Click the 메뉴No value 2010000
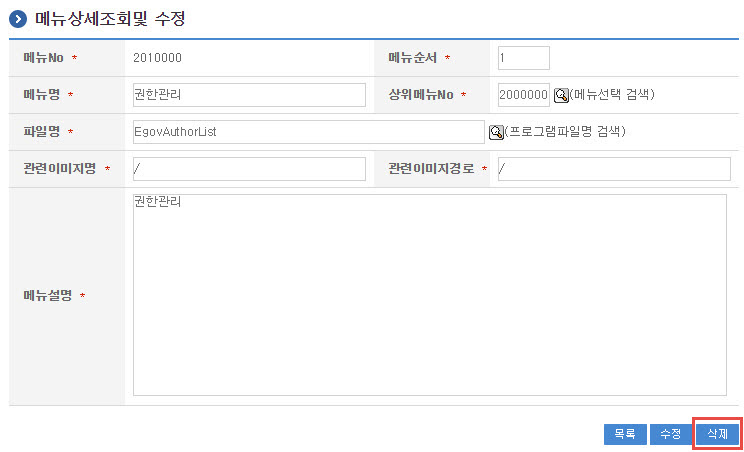Screen dimensions: 744x452 click(x=157, y=58)
